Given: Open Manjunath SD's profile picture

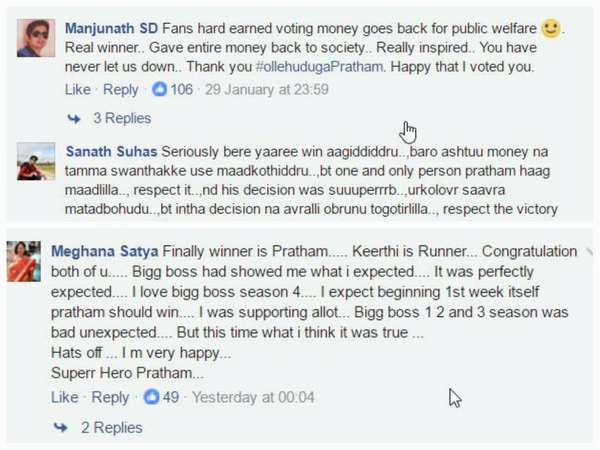Looking at the screenshot, I should (36, 38).
